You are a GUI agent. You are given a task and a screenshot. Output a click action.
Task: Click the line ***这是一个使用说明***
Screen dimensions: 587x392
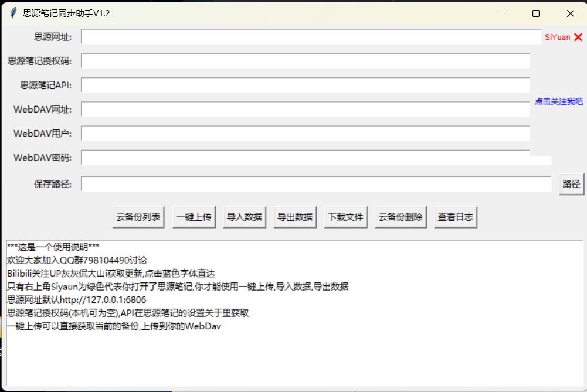coord(53,247)
